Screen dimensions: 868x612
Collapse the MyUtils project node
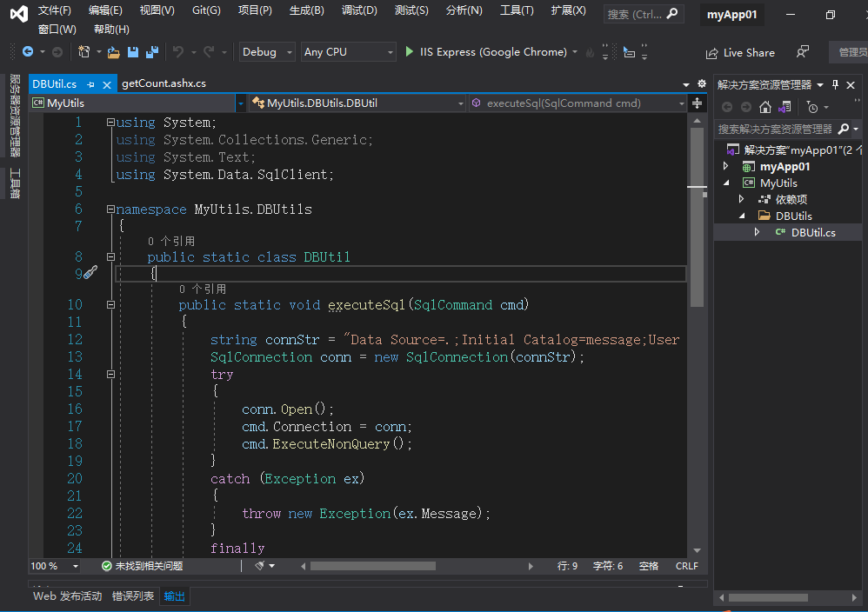tap(725, 183)
